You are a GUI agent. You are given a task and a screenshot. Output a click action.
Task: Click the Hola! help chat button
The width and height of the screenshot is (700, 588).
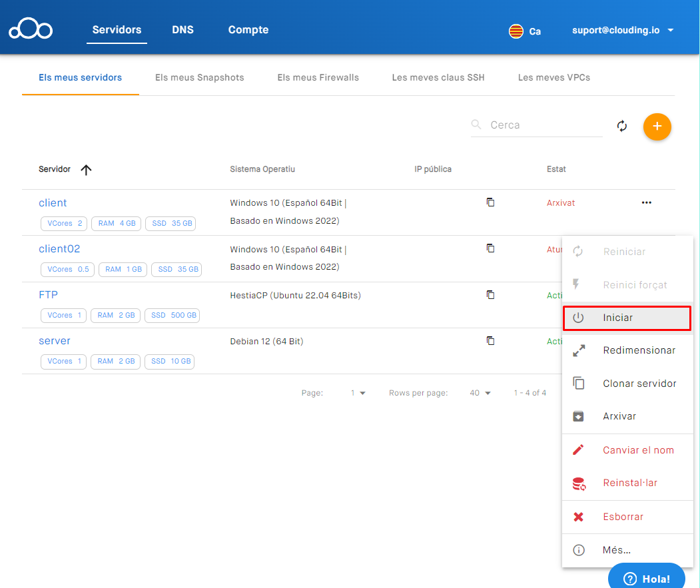point(646,579)
